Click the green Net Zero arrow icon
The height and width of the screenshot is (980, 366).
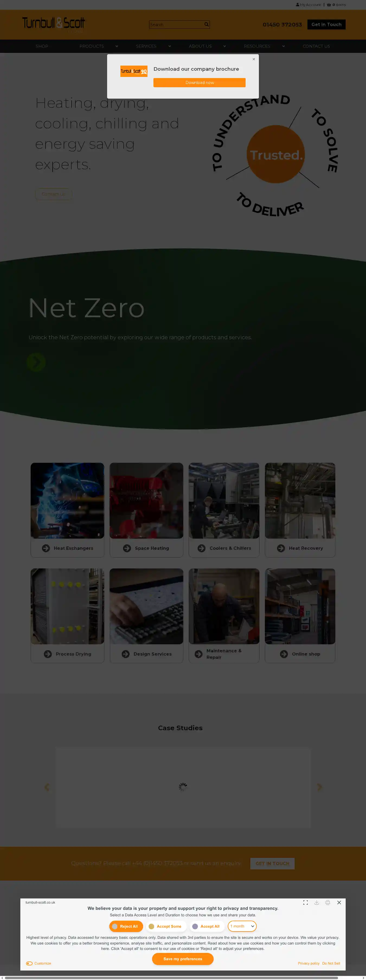pos(36,362)
